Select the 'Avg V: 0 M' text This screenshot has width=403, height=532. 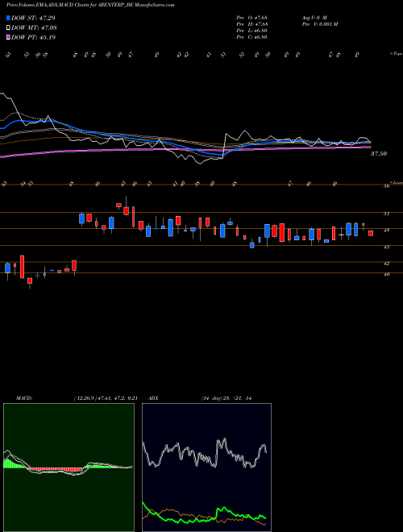[x=314, y=18]
